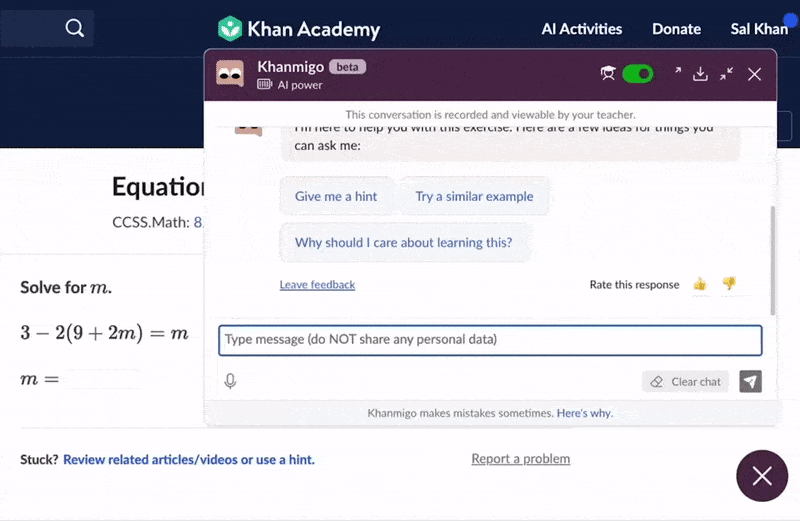The width and height of the screenshot is (800, 521).
Task: Open the Khan Academy home logo
Action: coord(299,29)
